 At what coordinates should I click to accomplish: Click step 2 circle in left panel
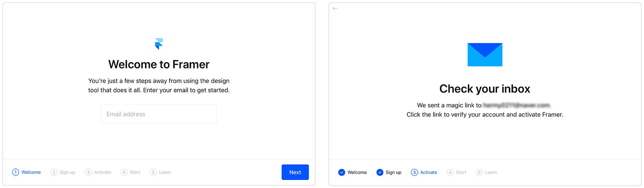(54, 172)
